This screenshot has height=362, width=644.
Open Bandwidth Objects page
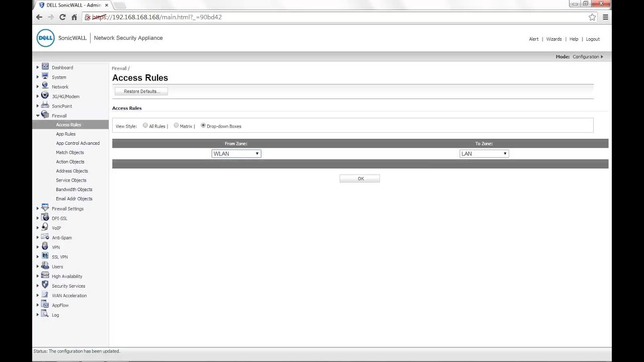click(74, 190)
